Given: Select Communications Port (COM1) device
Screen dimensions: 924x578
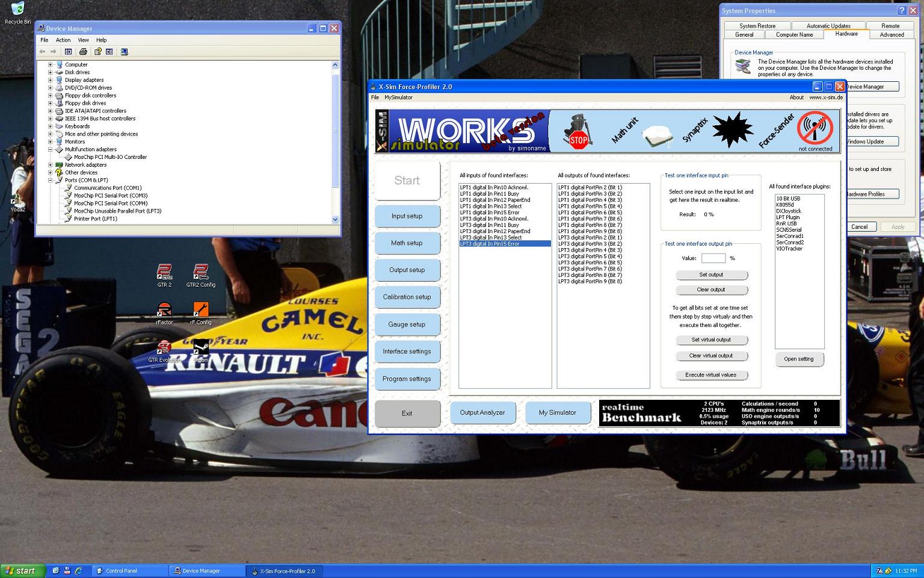Looking at the screenshot, I should tap(108, 188).
